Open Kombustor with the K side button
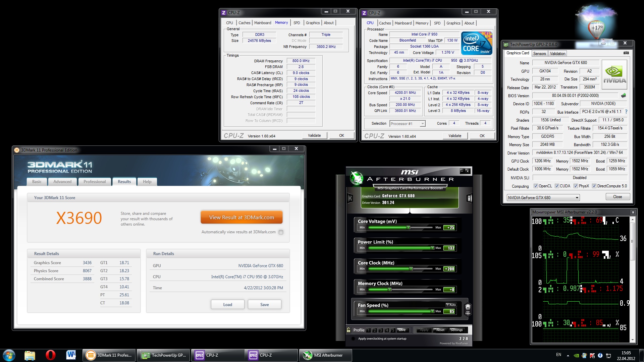644x362 pixels. coord(350,198)
